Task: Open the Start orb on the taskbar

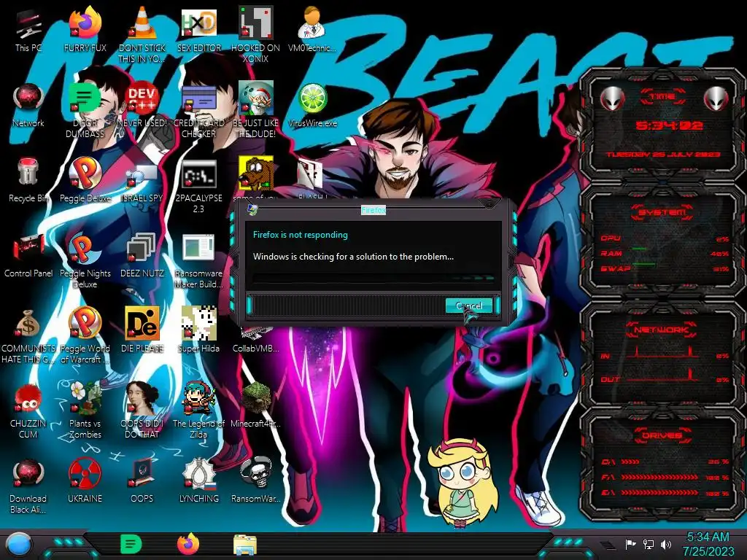Action: point(19,545)
